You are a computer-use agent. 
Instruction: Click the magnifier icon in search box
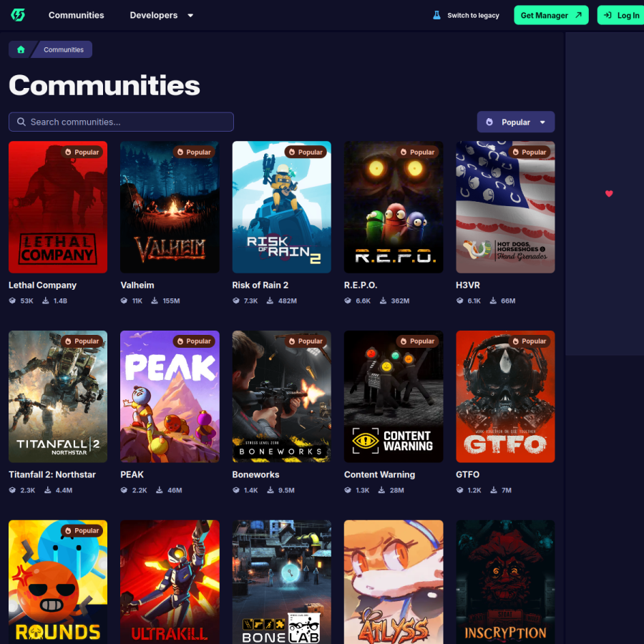21,122
